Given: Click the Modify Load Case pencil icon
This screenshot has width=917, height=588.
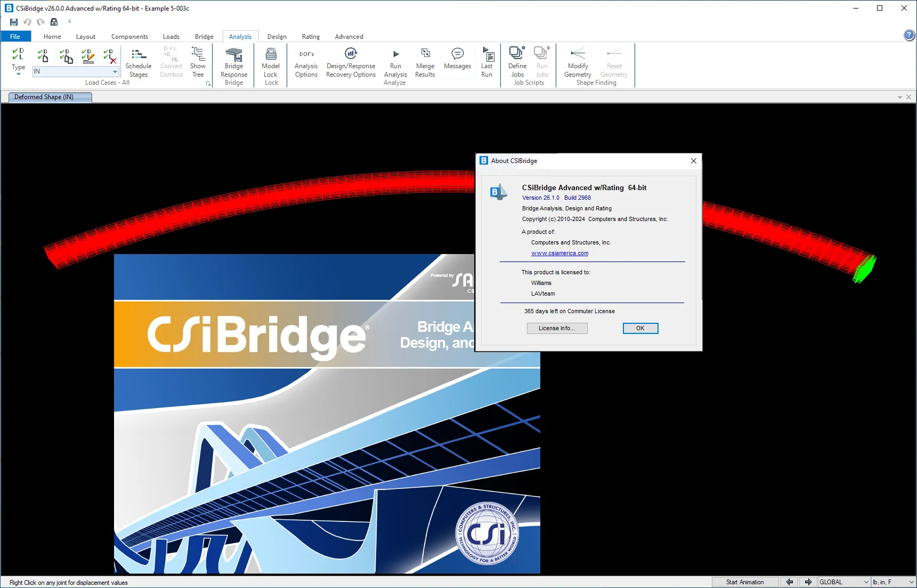Looking at the screenshot, I should click(x=88, y=55).
